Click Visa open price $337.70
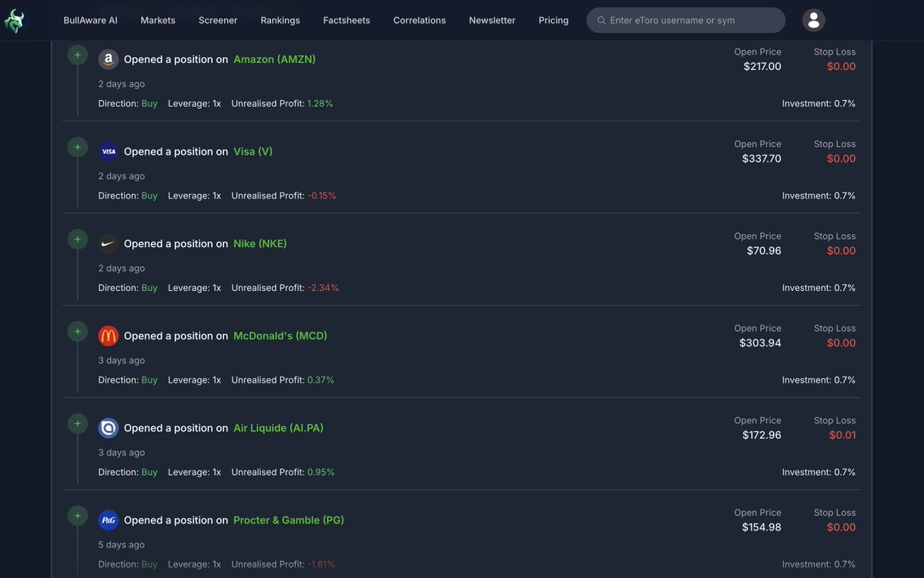924x578 pixels. [x=762, y=159]
